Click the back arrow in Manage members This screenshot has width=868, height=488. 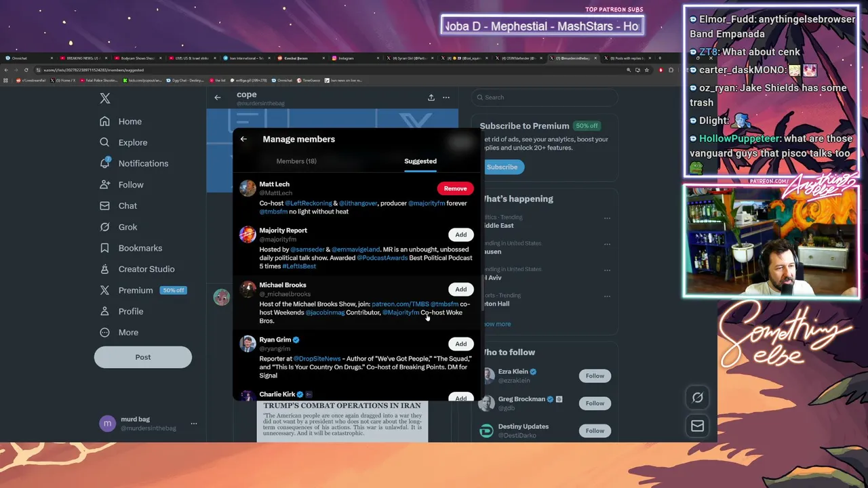coord(243,139)
